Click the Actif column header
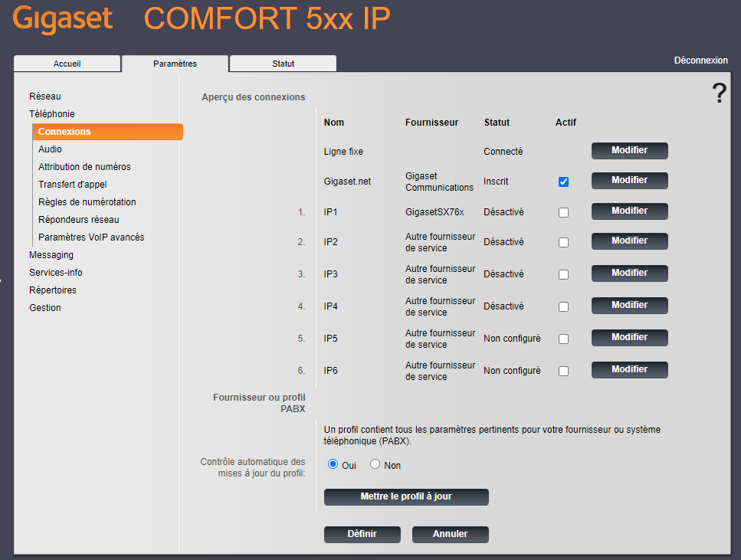Image resolution: width=741 pixels, height=560 pixels. 566,123
